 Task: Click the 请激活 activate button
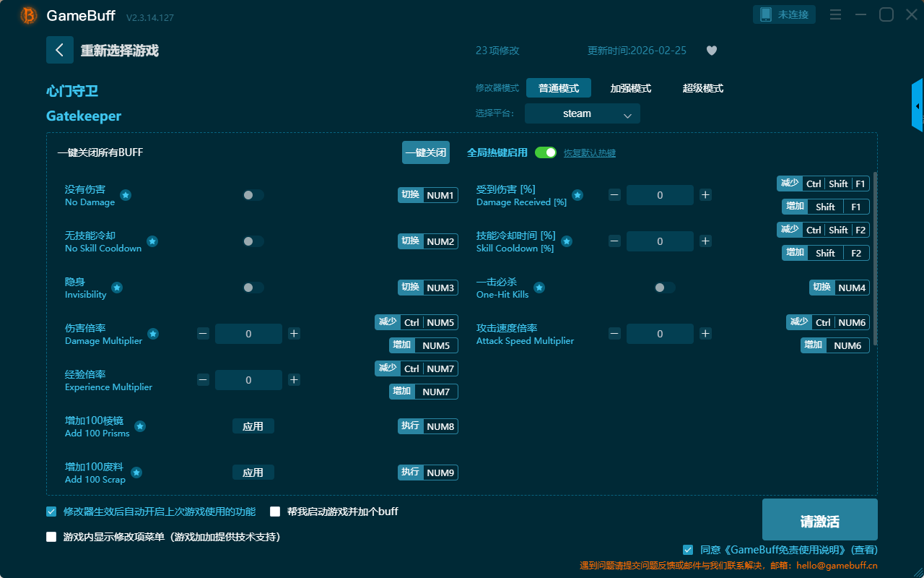click(x=819, y=522)
